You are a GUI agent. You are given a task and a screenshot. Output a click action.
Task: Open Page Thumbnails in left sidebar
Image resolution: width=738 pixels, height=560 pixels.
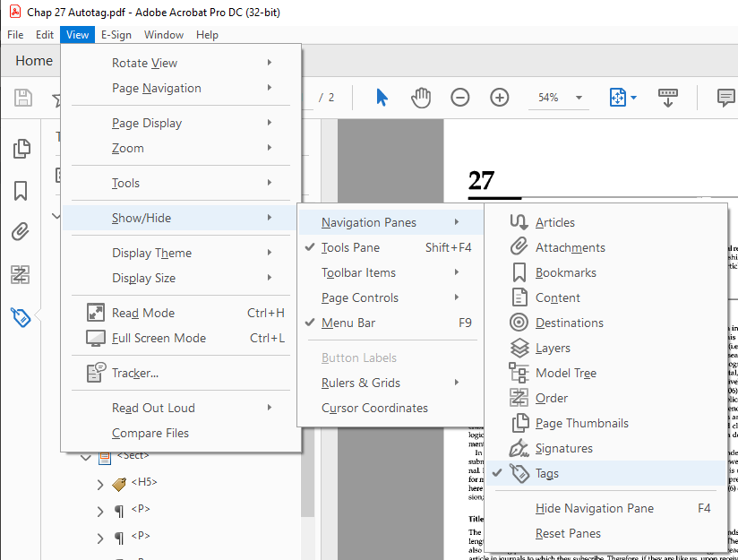pyautogui.click(x=21, y=149)
